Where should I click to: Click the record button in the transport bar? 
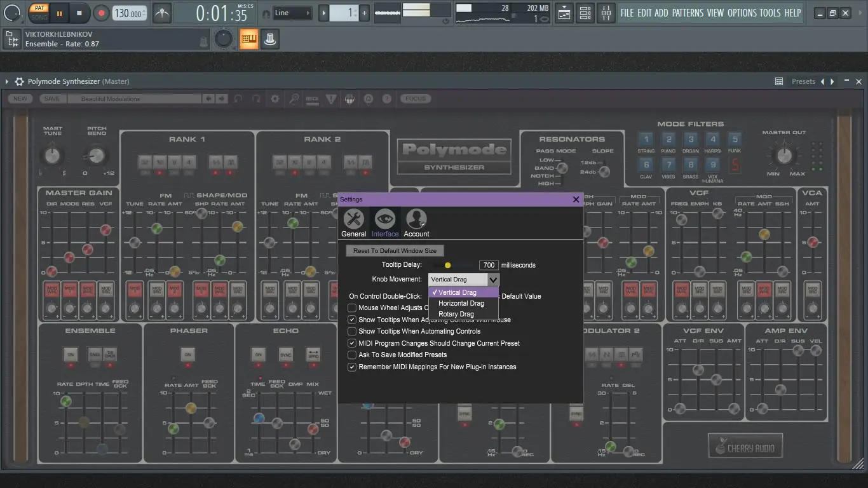101,13
